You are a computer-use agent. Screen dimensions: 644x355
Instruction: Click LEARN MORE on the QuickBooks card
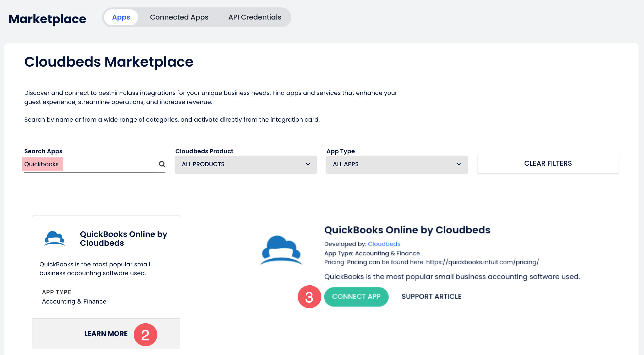point(106,334)
